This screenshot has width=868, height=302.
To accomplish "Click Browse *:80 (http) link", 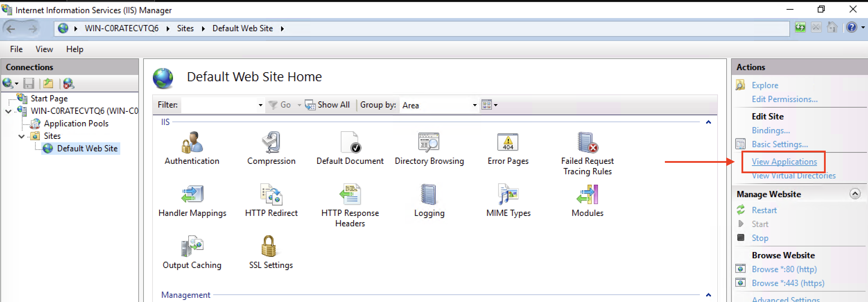I will (784, 269).
